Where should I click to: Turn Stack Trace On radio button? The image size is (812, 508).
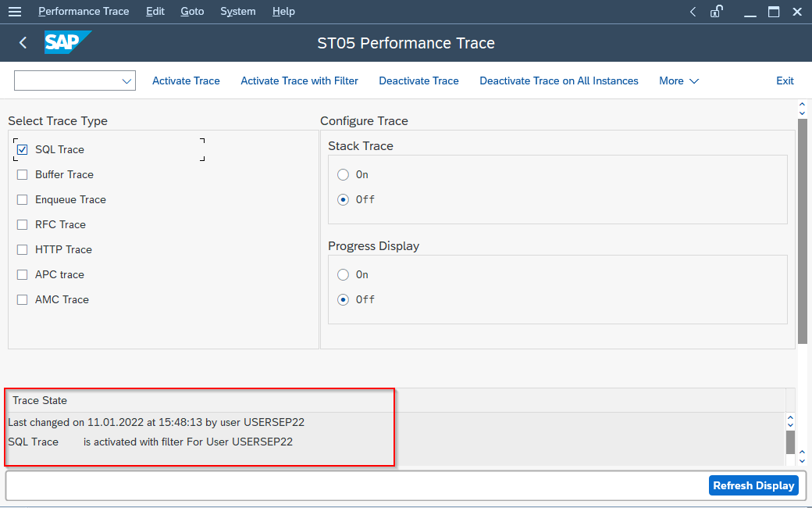coord(343,175)
